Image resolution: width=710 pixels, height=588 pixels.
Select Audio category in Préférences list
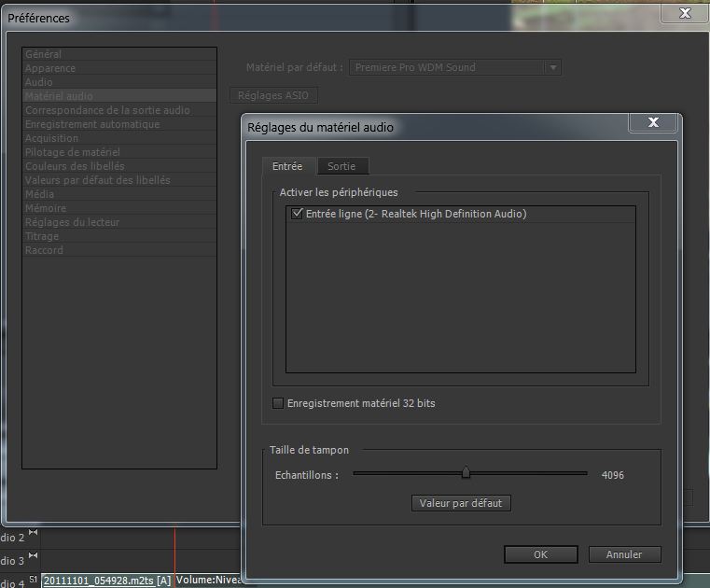119,82
